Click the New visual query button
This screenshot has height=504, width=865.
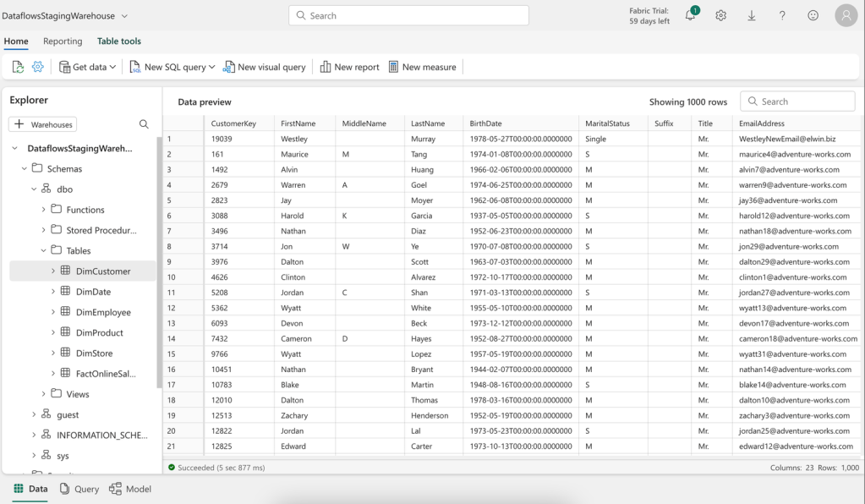[x=264, y=67]
